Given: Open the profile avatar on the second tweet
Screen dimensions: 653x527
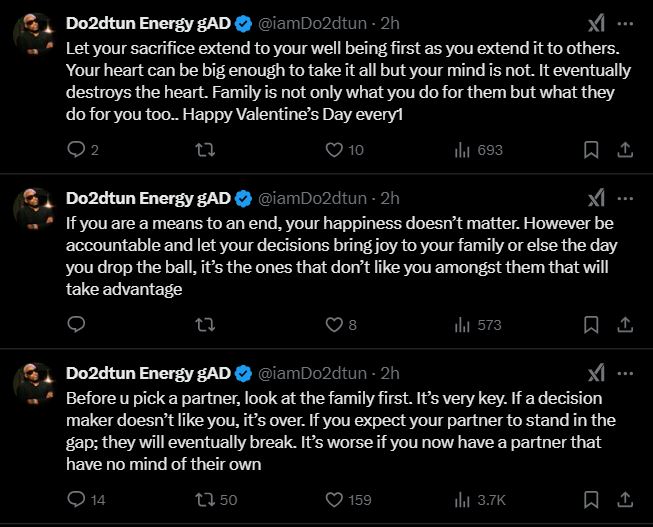Looking at the screenshot, I should pos(34,210).
